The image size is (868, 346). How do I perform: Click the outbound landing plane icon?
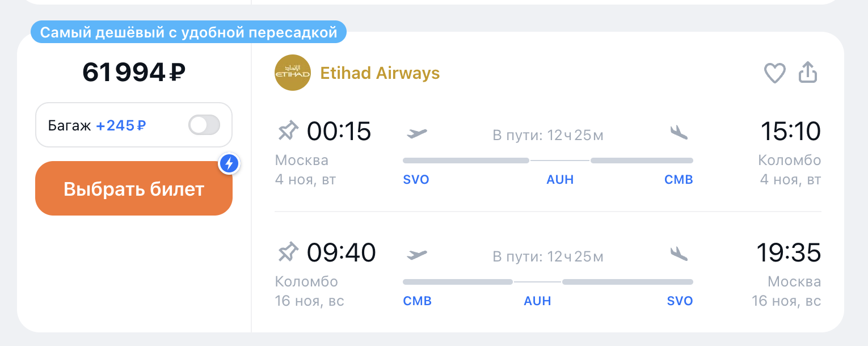(x=679, y=133)
